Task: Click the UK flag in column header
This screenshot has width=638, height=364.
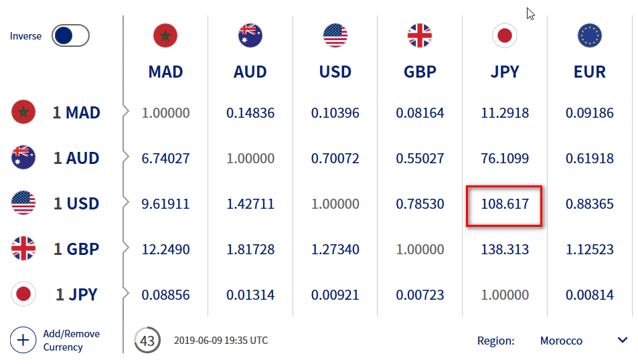Action: coord(420,35)
